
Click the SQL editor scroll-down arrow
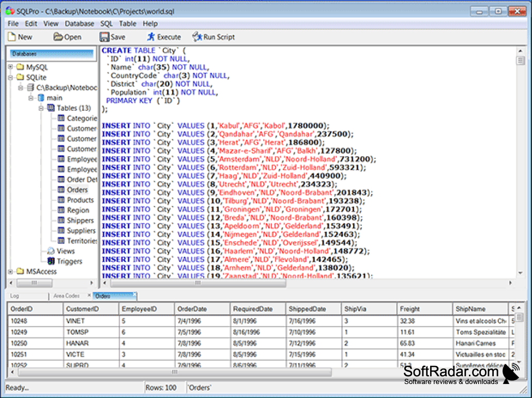pyautogui.click(x=521, y=273)
